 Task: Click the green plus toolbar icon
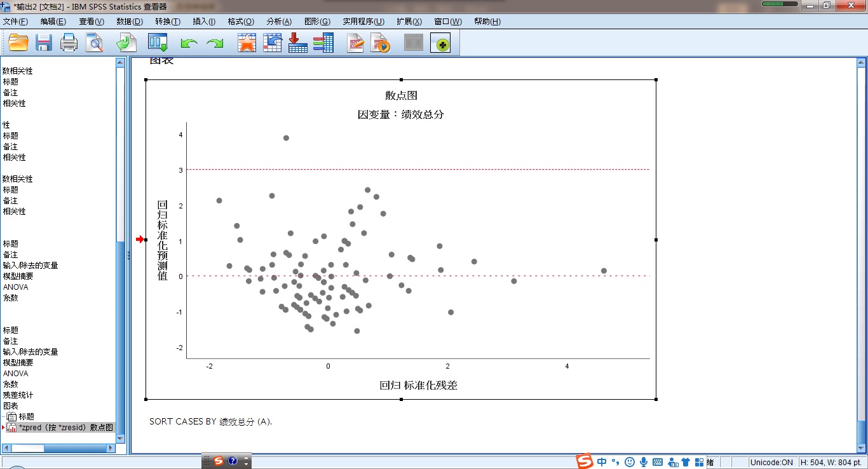[440, 43]
